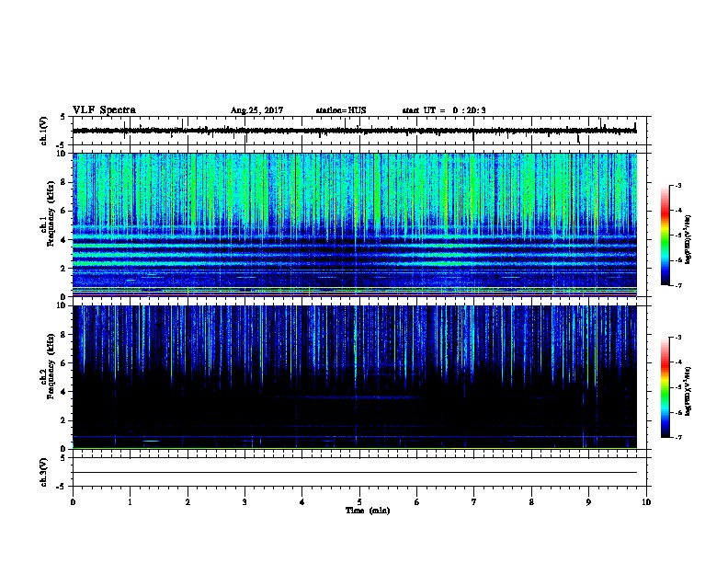Click the "0" tick on the time axis
The width and height of the screenshot is (728, 563).
(x=73, y=502)
